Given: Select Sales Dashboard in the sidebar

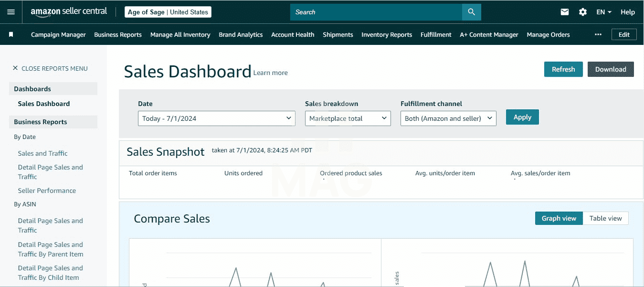Looking at the screenshot, I should [44, 104].
